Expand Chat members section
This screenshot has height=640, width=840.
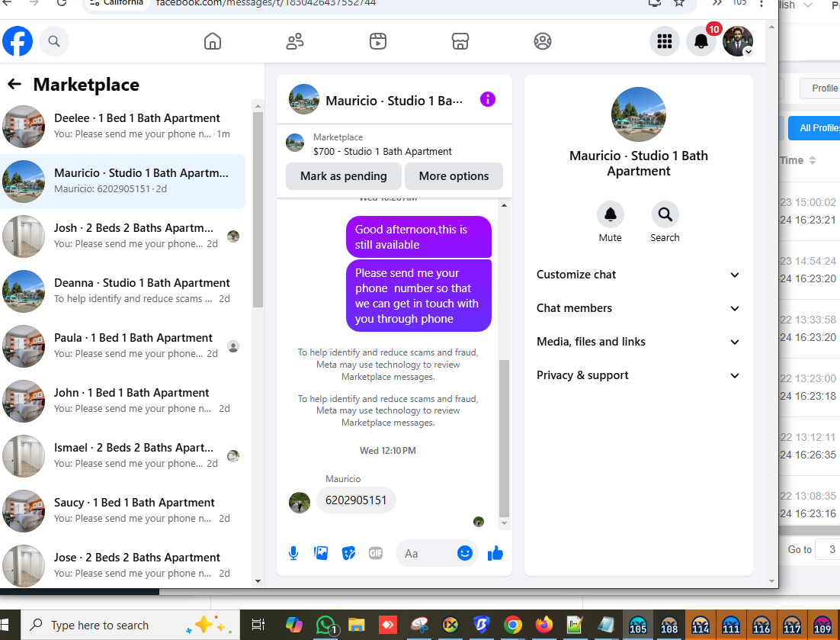[x=638, y=308]
